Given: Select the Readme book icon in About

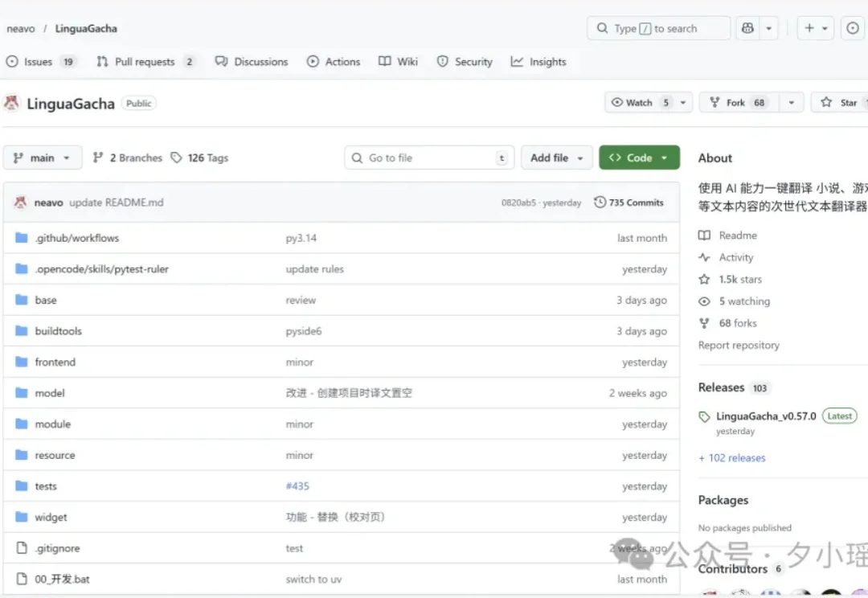Looking at the screenshot, I should coord(706,235).
